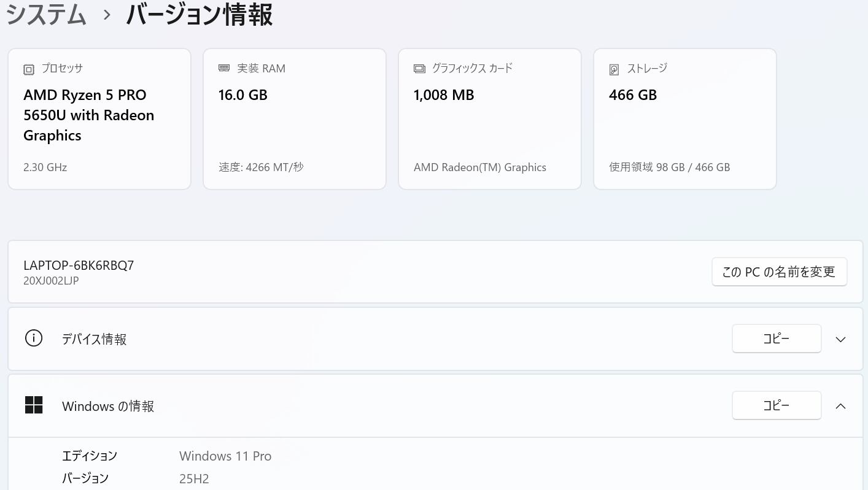Click the device info circle icon
The image size is (868, 490).
[x=34, y=338]
